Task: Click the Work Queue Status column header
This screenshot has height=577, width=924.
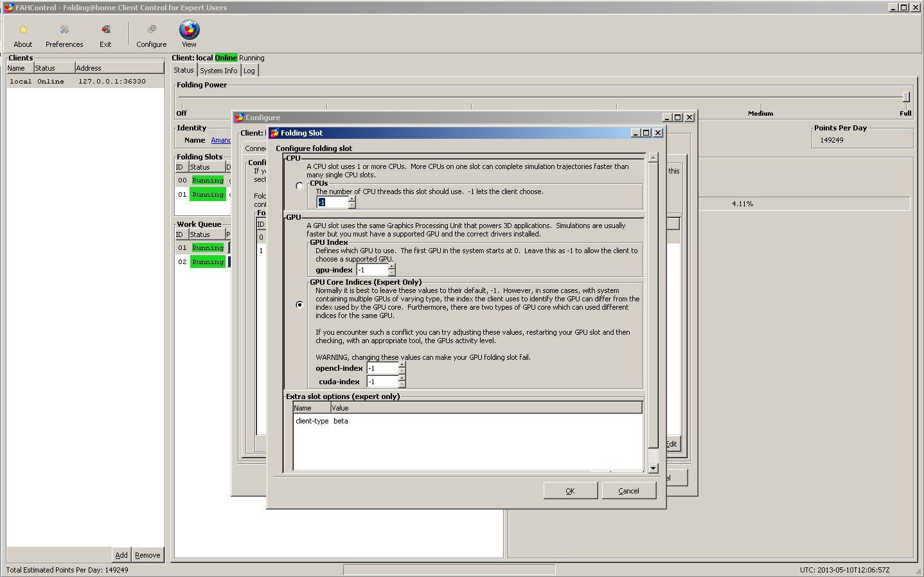Action: (207, 235)
